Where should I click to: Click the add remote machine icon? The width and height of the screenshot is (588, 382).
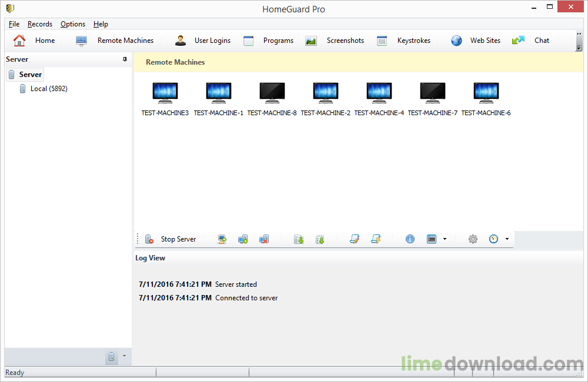tap(243, 239)
